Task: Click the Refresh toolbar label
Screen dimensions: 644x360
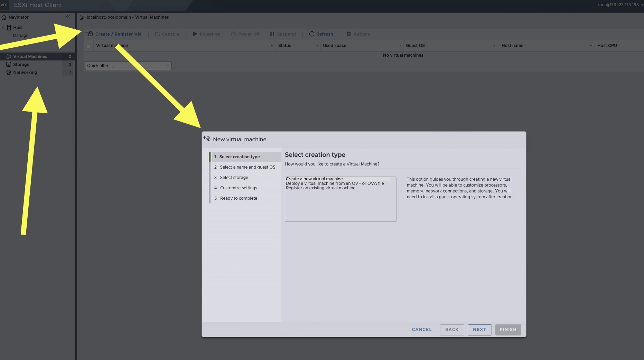Action: 325,34
